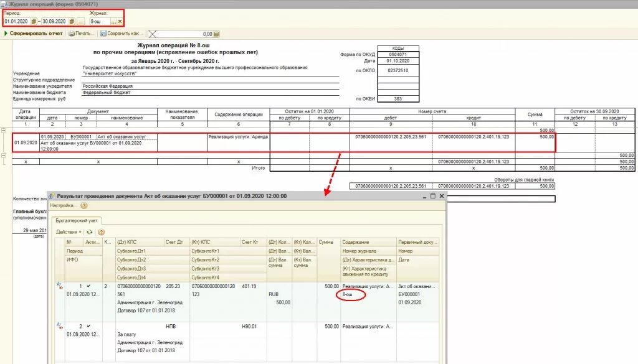Click the Счет Дт column header

pos(176,242)
